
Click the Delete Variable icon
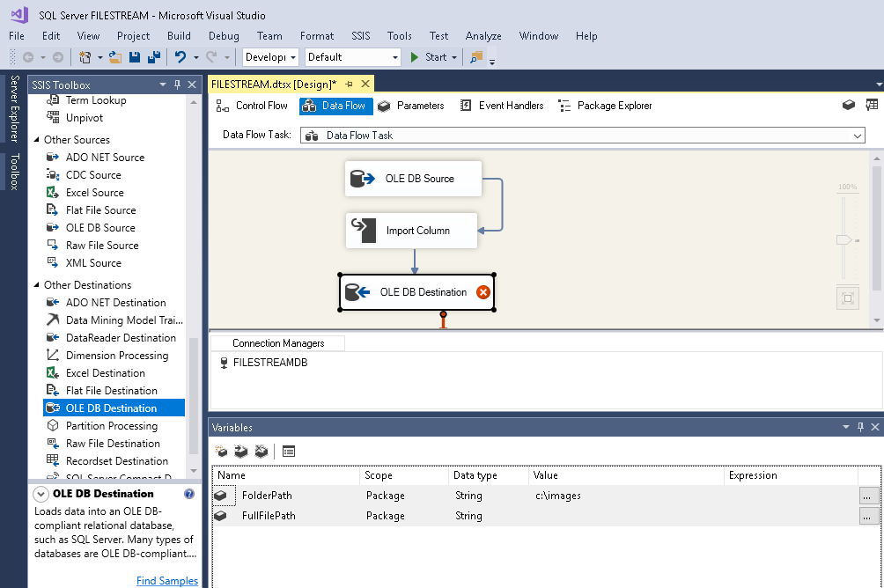point(261,452)
